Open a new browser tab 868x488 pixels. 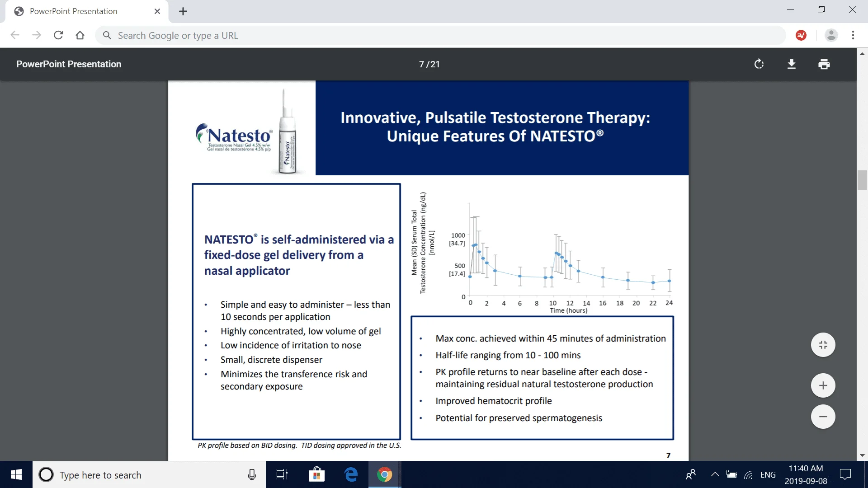(x=183, y=11)
